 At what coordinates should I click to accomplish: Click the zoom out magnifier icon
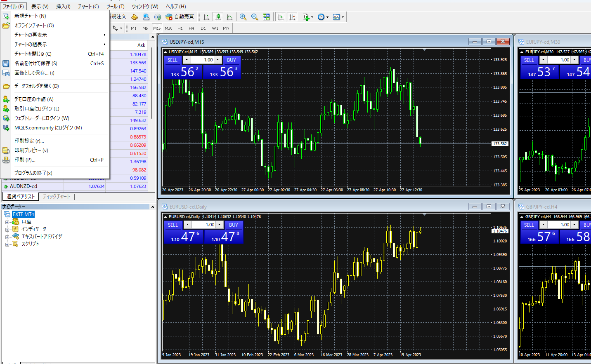click(x=255, y=17)
